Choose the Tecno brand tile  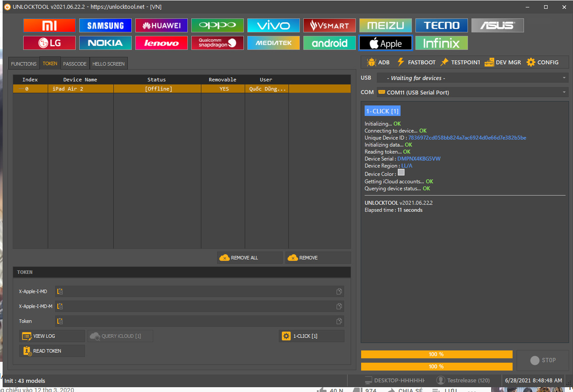[x=442, y=25]
